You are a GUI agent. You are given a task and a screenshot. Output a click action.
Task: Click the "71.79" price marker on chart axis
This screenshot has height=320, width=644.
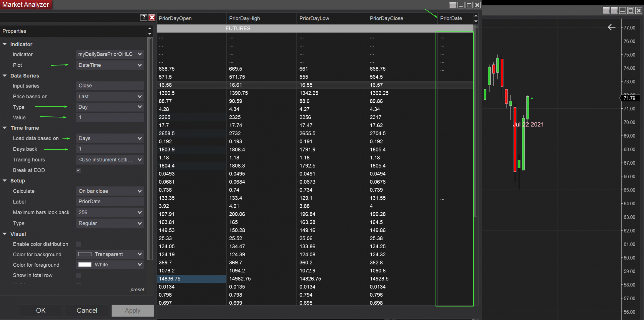click(629, 98)
